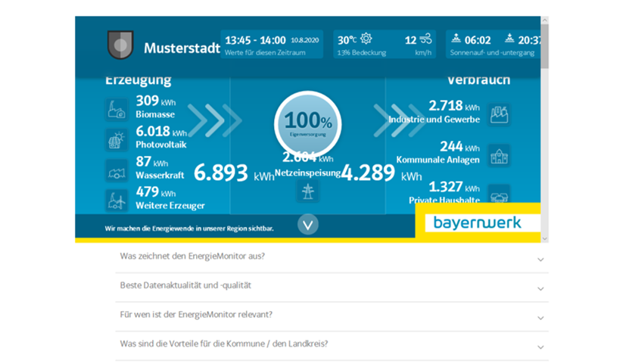
Task: Click the 'Erzeugung' heading
Action: tap(139, 79)
